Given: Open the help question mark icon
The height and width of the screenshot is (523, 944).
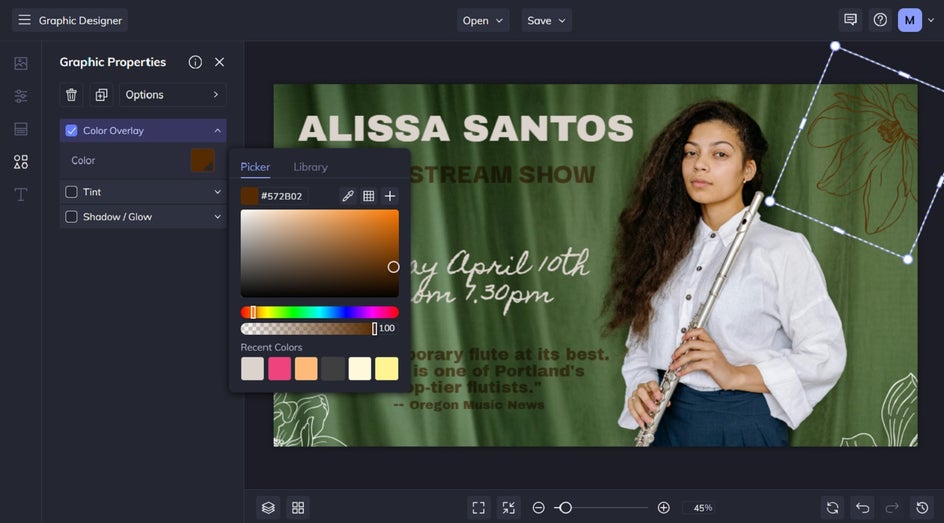Looking at the screenshot, I should click(880, 20).
